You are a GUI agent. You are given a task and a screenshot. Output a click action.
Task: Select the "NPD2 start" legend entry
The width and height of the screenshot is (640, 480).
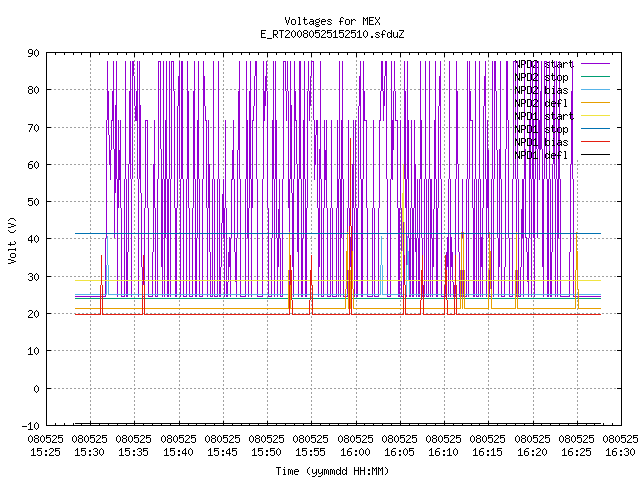click(544, 64)
